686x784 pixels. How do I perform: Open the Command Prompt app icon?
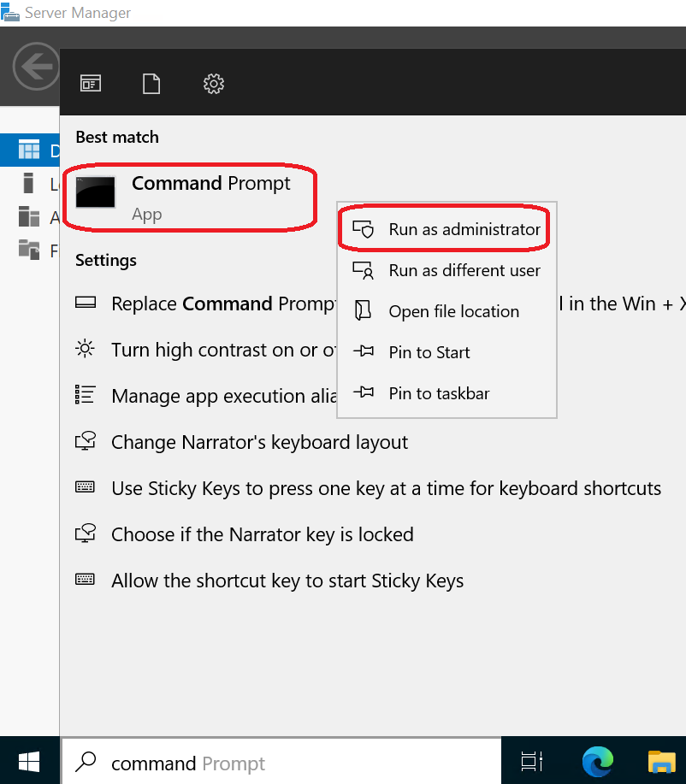tap(95, 192)
